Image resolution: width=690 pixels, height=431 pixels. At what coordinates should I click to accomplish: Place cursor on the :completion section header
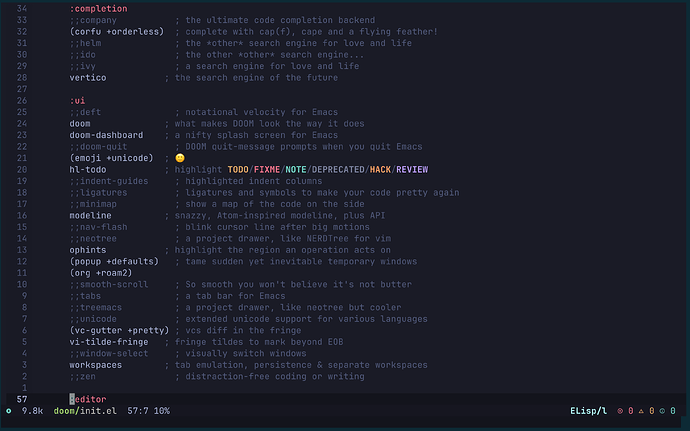(98, 8)
